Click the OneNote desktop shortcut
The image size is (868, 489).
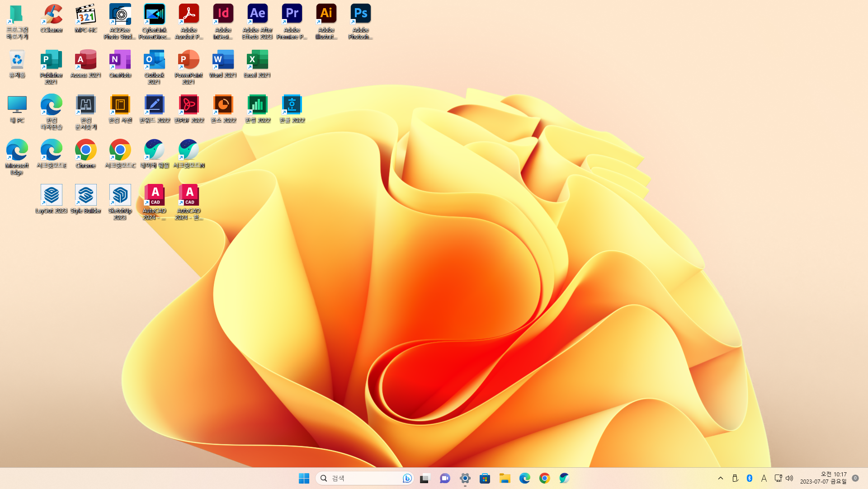(120, 60)
